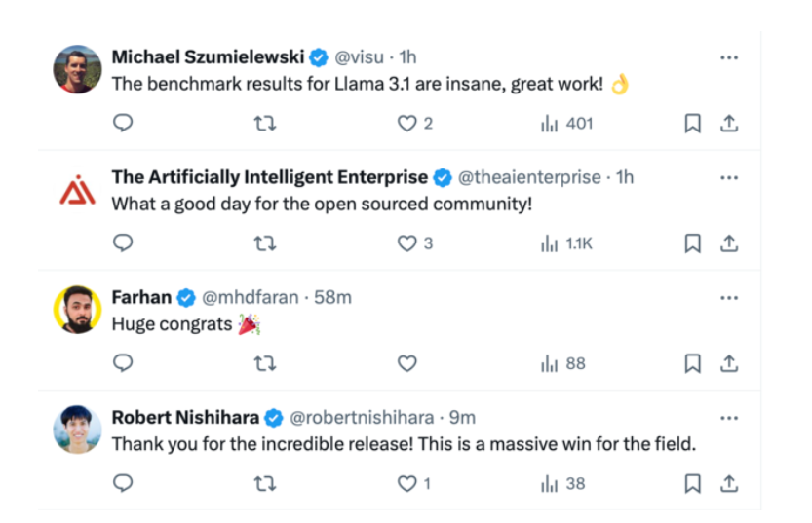812x523 pixels.
Task: Open The Artificially Intelligent Enterprise profile
Action: tap(270, 177)
